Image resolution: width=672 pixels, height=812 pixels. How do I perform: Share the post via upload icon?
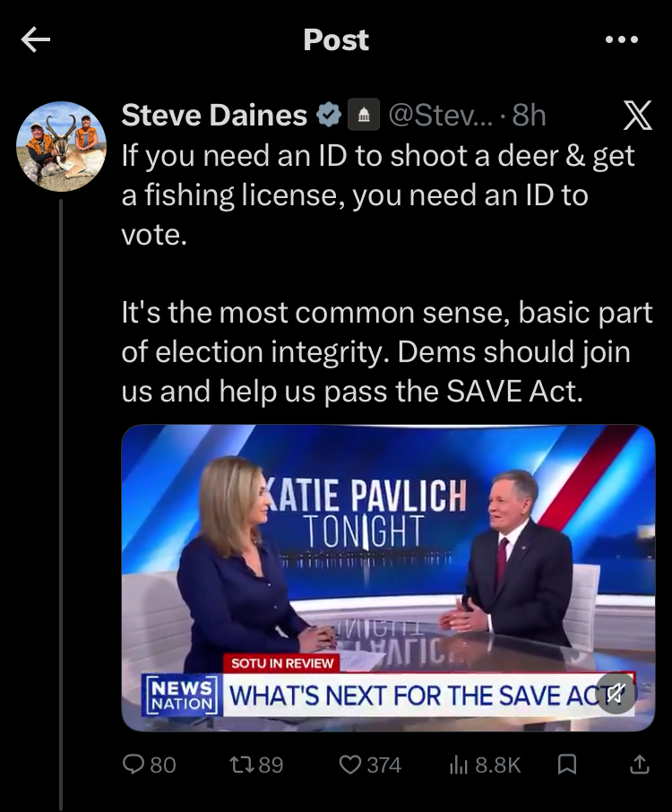640,764
